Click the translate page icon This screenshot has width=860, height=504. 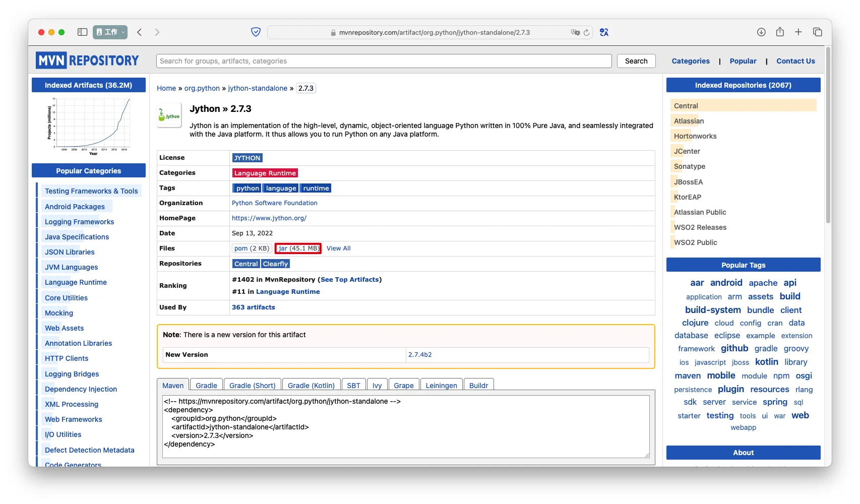604,32
